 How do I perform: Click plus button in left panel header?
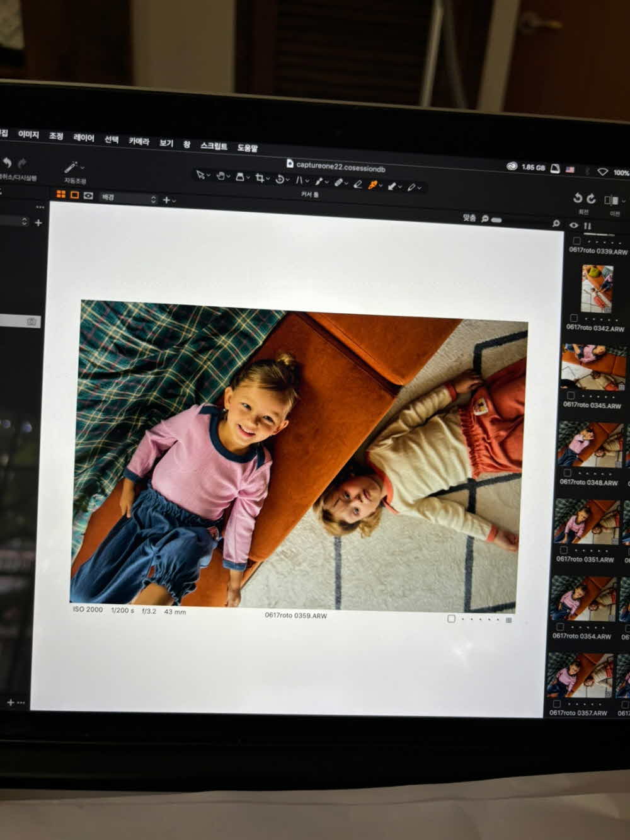[x=38, y=222]
